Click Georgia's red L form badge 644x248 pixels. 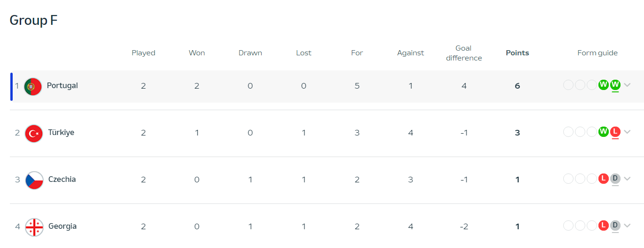pos(604,225)
